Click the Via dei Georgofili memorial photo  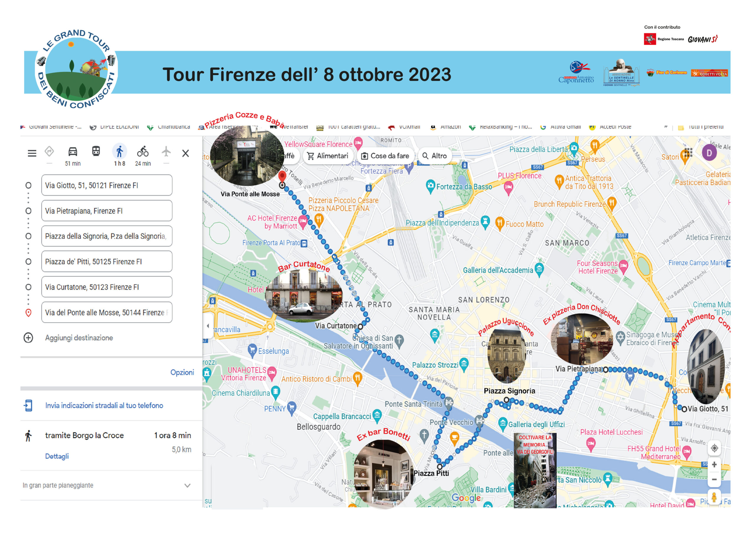coord(535,471)
